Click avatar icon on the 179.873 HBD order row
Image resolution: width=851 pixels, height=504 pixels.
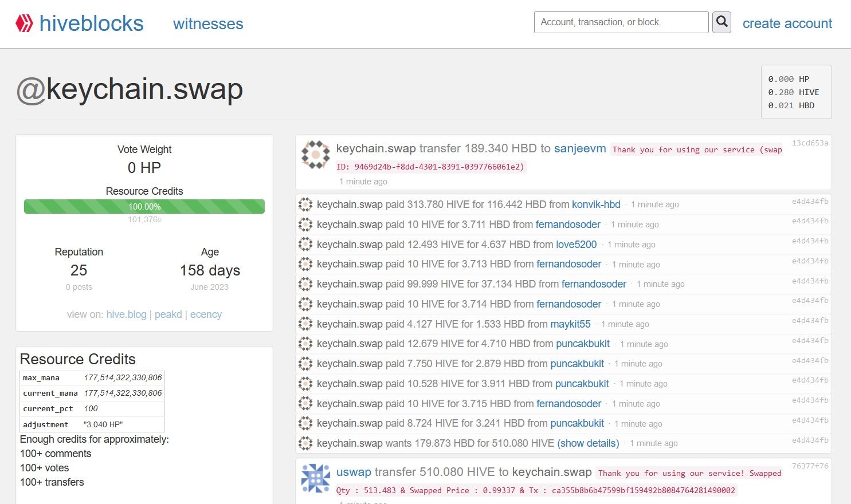[x=305, y=443]
